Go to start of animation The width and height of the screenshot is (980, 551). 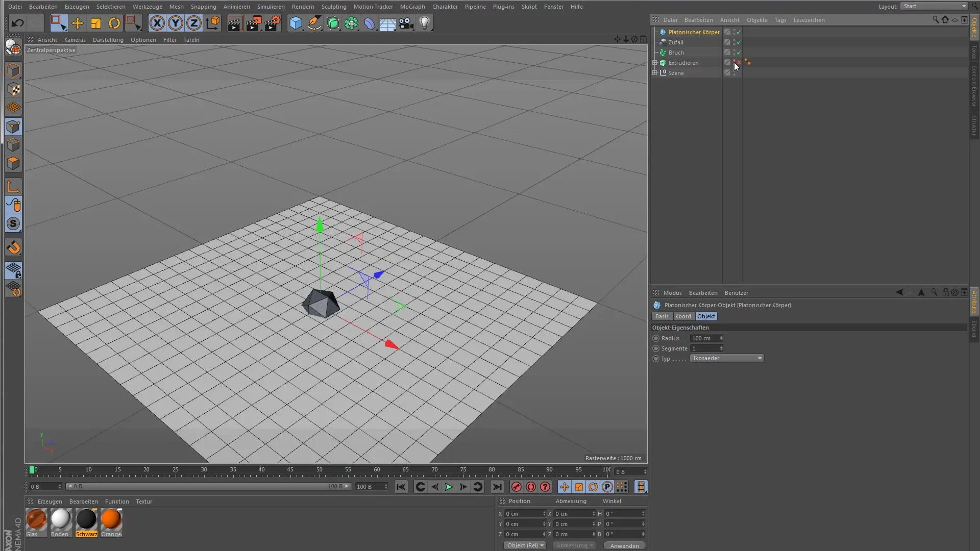(x=401, y=487)
